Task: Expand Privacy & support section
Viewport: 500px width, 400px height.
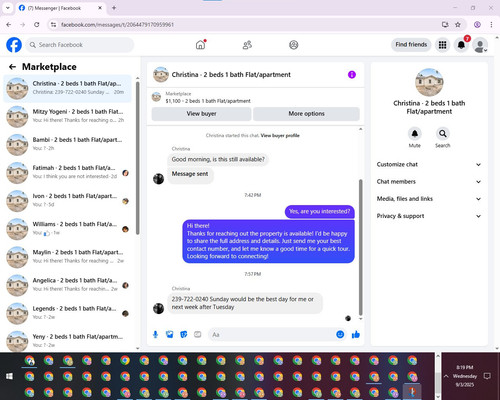Action: [x=429, y=216]
